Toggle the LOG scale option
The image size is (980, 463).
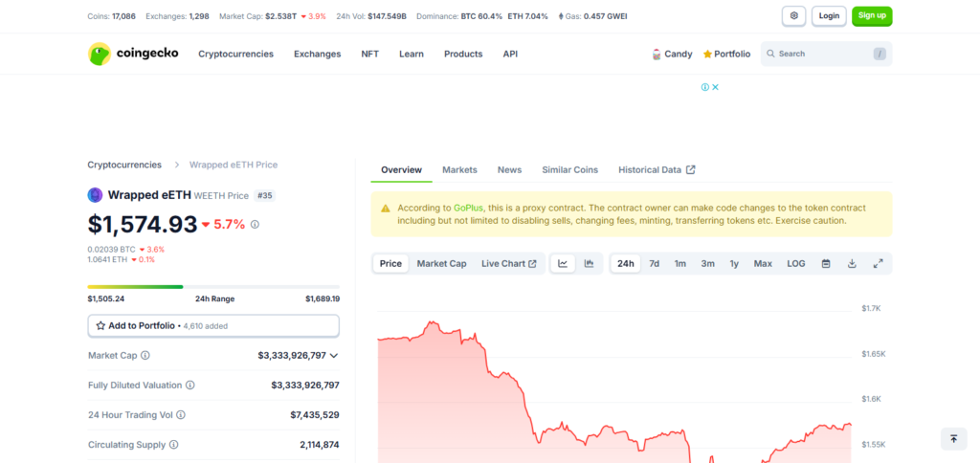point(796,264)
